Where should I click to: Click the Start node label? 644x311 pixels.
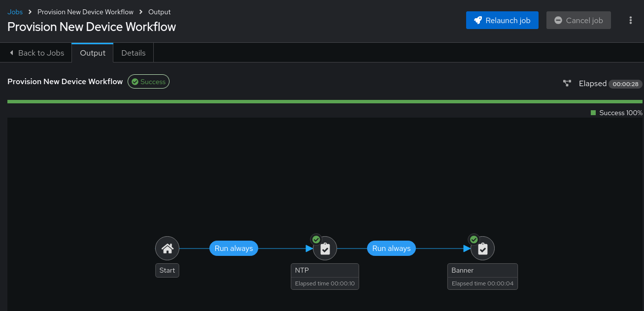168,270
